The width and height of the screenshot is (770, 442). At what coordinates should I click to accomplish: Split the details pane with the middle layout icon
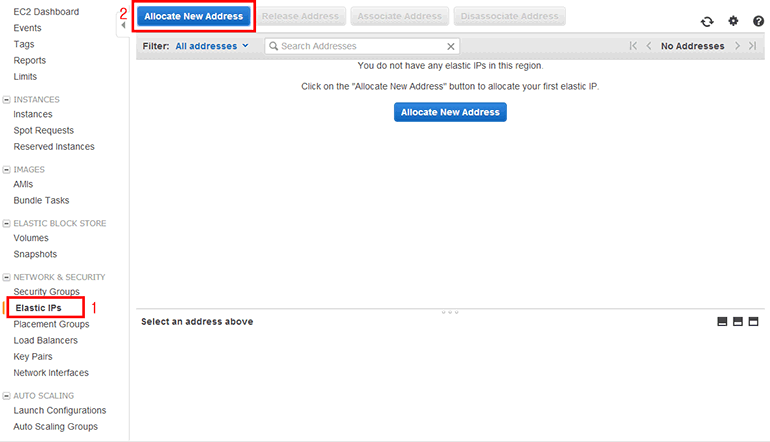point(738,322)
